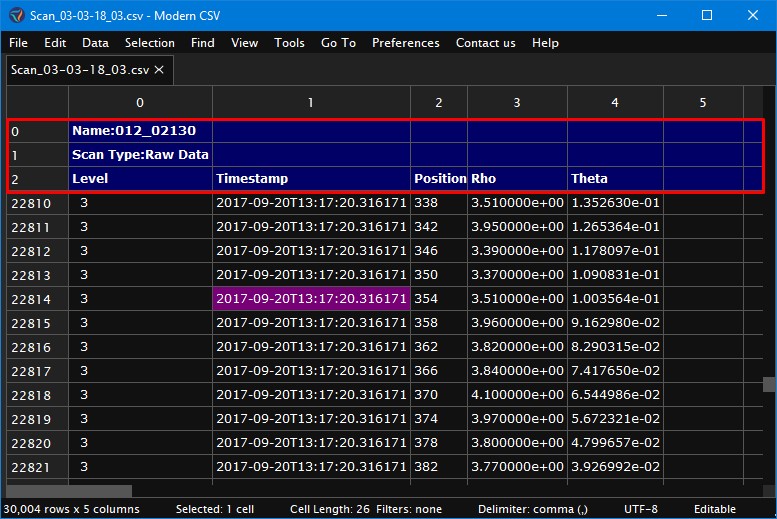The height and width of the screenshot is (519, 777).
Task: Click Position value 382
Action: pyautogui.click(x=439, y=467)
